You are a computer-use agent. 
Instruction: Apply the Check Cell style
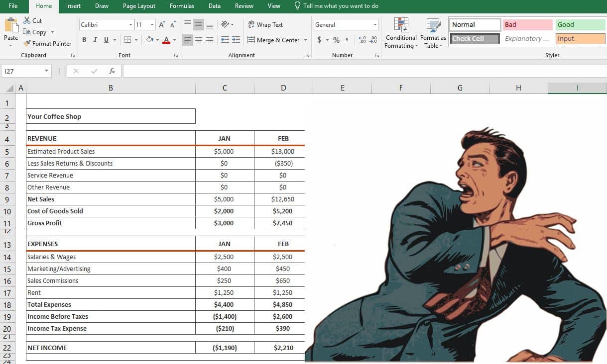(475, 38)
